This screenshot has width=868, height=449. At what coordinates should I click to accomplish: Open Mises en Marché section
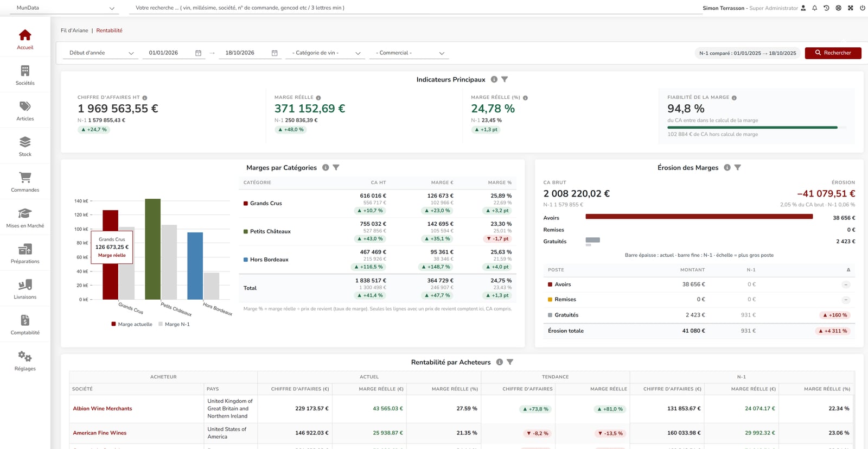[25, 218]
